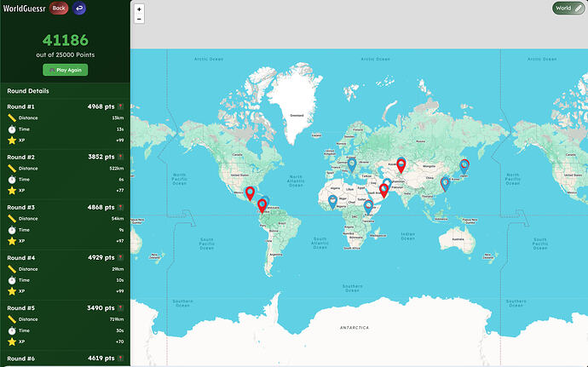Click the +77 XP value
This screenshot has width=588, height=367.
[x=120, y=191]
